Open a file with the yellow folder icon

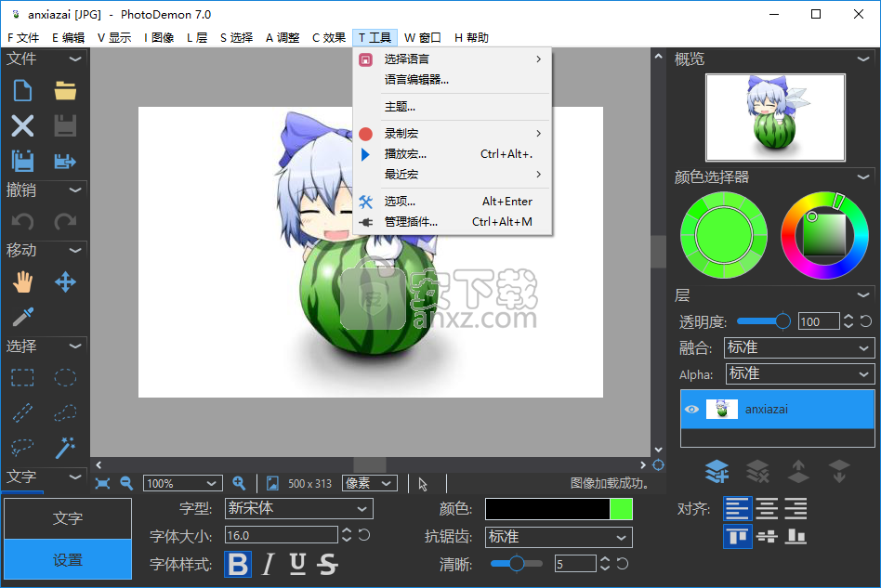(65, 90)
